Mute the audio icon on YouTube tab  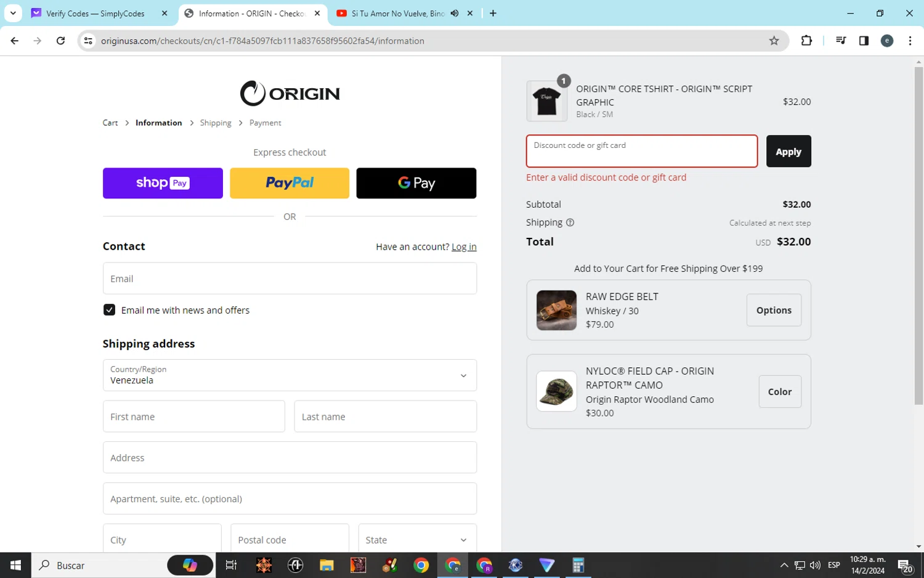(x=455, y=13)
